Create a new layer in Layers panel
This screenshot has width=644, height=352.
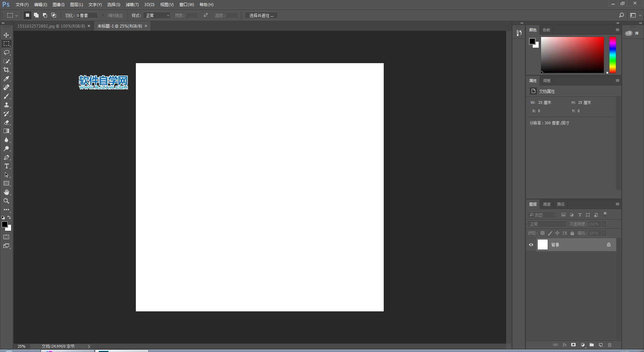coord(601,345)
